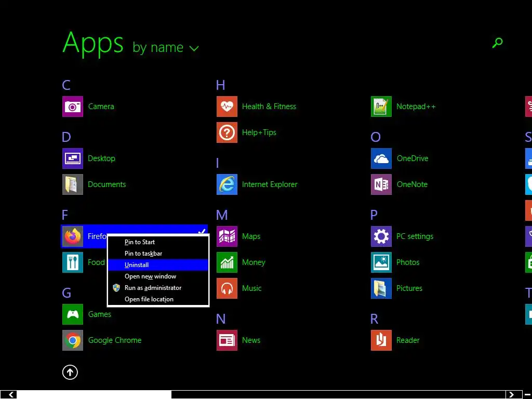Click the 'Google Chrome' label
Viewport: 532px width, 399px height.
(115, 340)
